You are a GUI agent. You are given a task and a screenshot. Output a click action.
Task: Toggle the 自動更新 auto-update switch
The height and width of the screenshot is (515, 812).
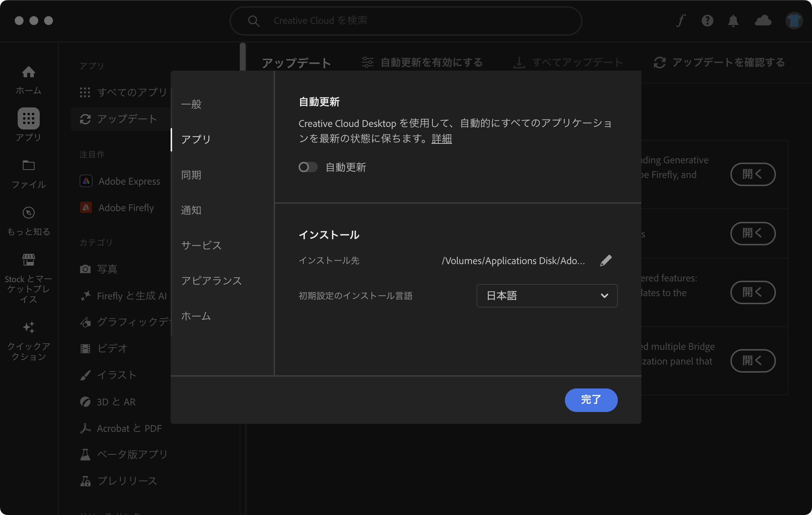pyautogui.click(x=308, y=167)
